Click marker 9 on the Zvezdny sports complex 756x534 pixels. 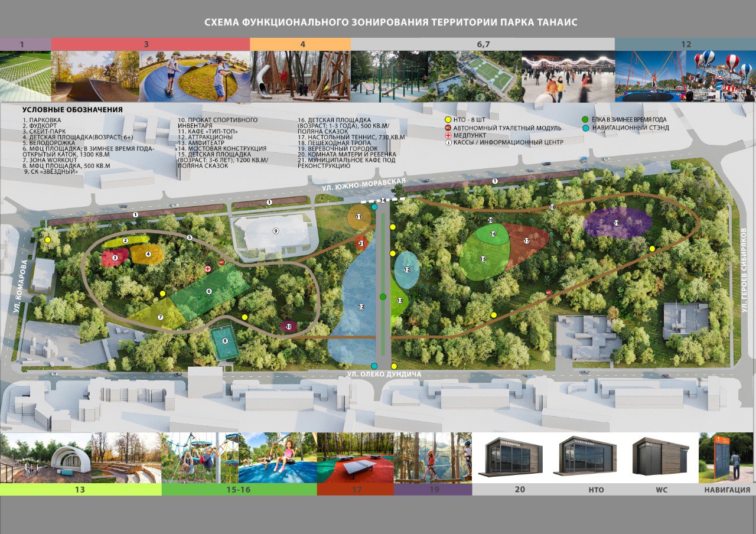point(275,231)
